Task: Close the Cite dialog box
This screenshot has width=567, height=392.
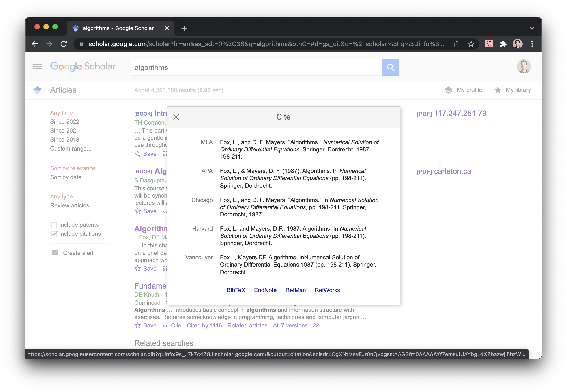Action: (176, 117)
